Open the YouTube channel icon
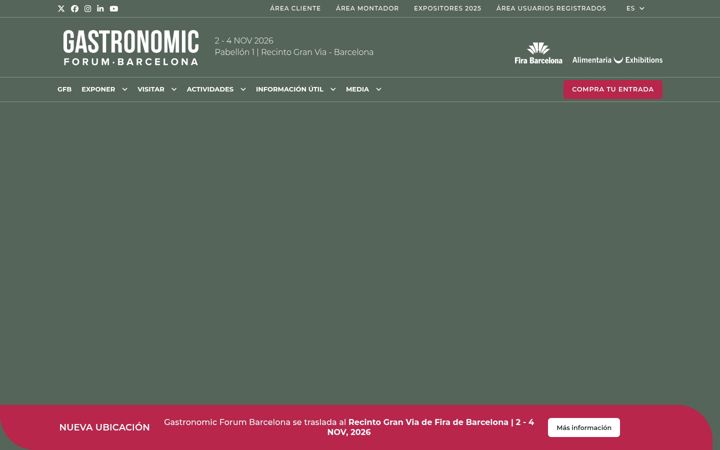This screenshot has width=720, height=450. pyautogui.click(x=114, y=8)
